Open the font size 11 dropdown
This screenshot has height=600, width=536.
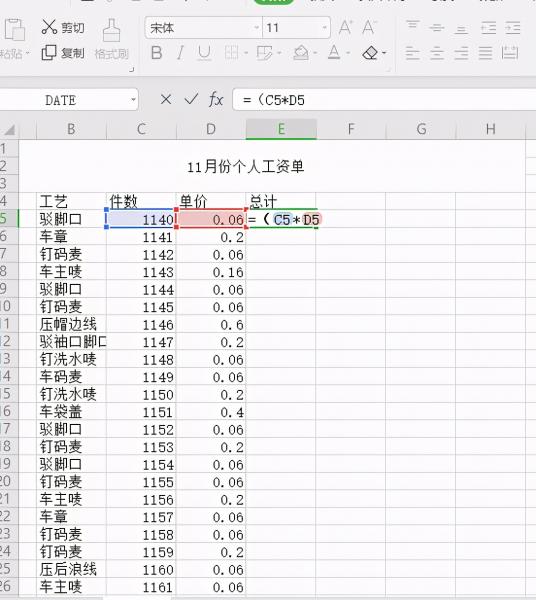pyautogui.click(x=324, y=28)
